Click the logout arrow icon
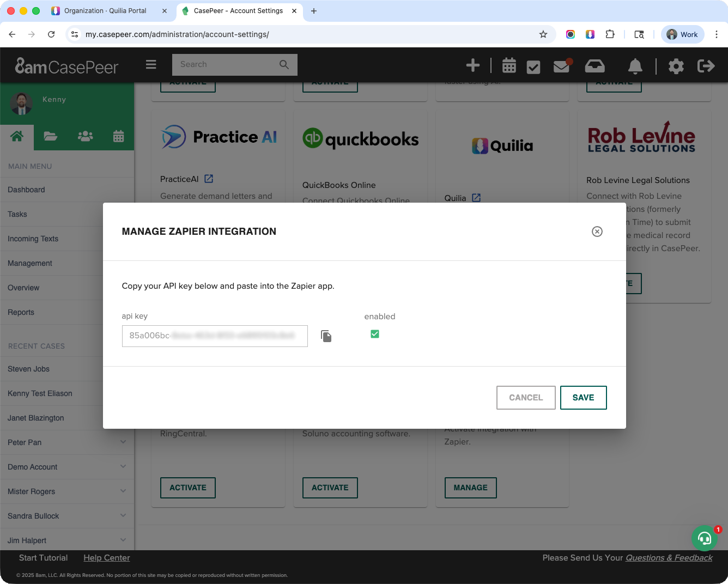 pos(706,66)
